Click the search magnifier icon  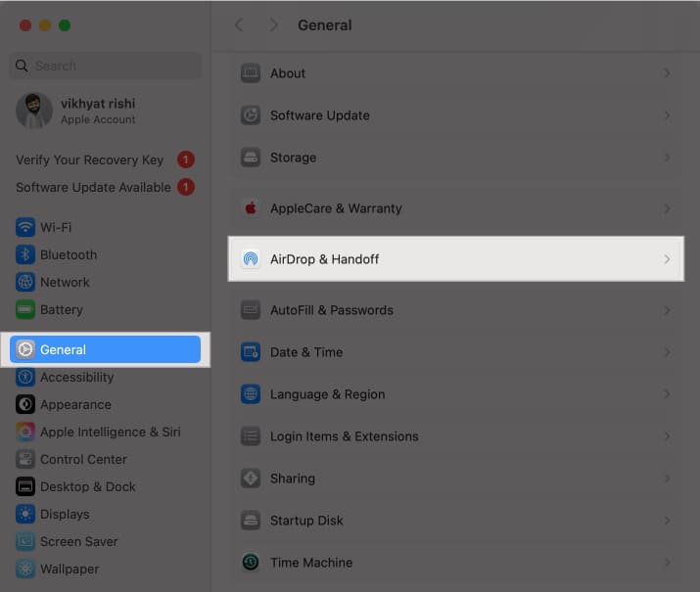click(x=22, y=66)
